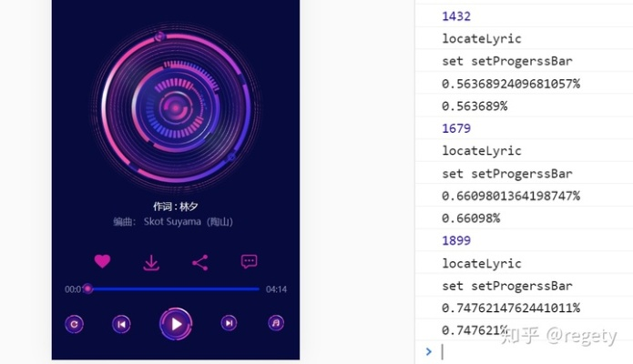Click the middle of the blue progress track
The image size is (633, 364).
point(173,289)
